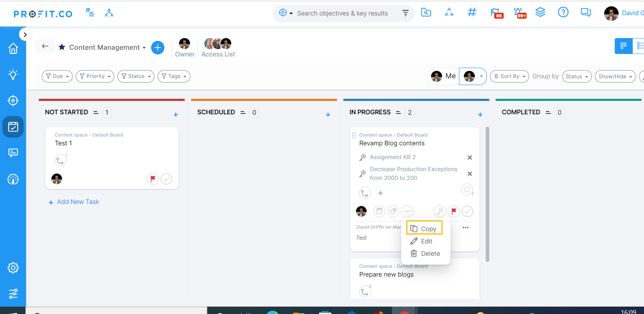Image resolution: width=644 pixels, height=314 pixels.
Task: Add task to IN PROGRESS column
Action: (x=480, y=115)
